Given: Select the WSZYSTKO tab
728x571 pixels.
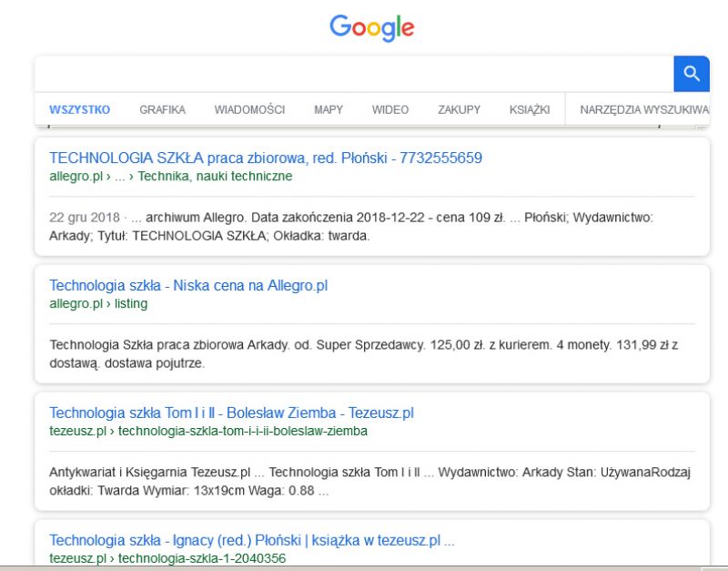Looking at the screenshot, I should tap(79, 109).
